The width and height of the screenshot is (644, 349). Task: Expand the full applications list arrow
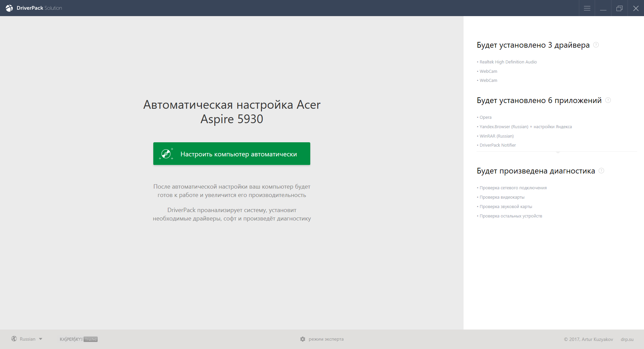pos(558,152)
